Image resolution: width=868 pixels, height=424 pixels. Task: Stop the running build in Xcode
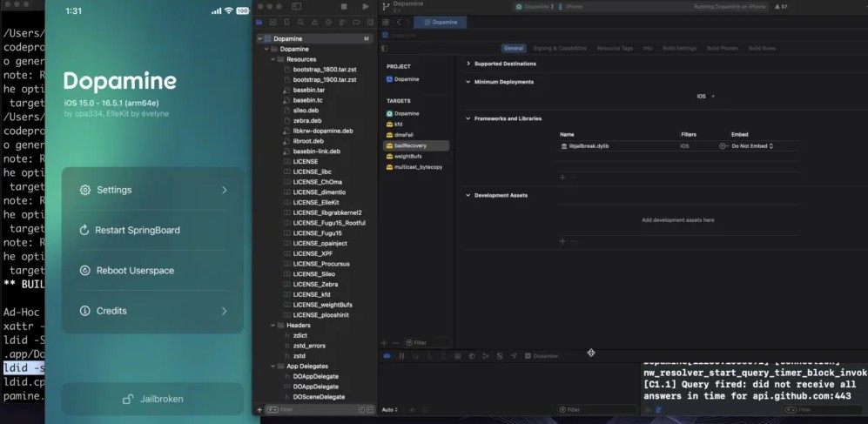[x=344, y=7]
